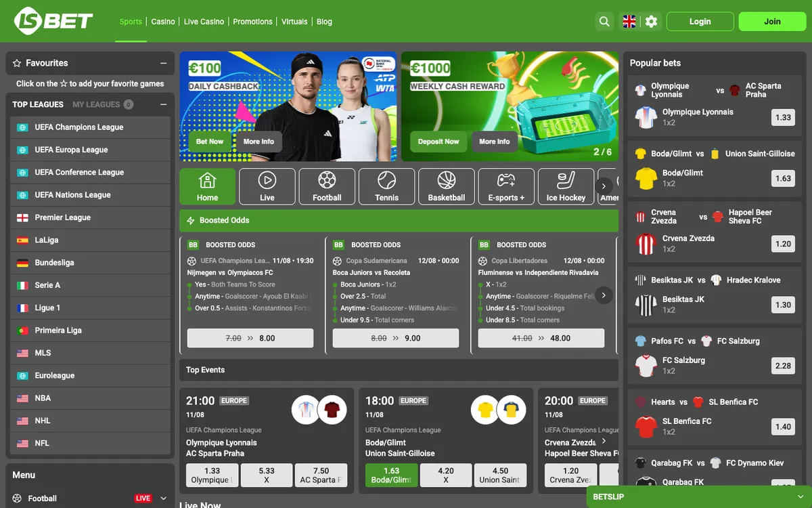Select the Tennis sport tile

(386, 186)
